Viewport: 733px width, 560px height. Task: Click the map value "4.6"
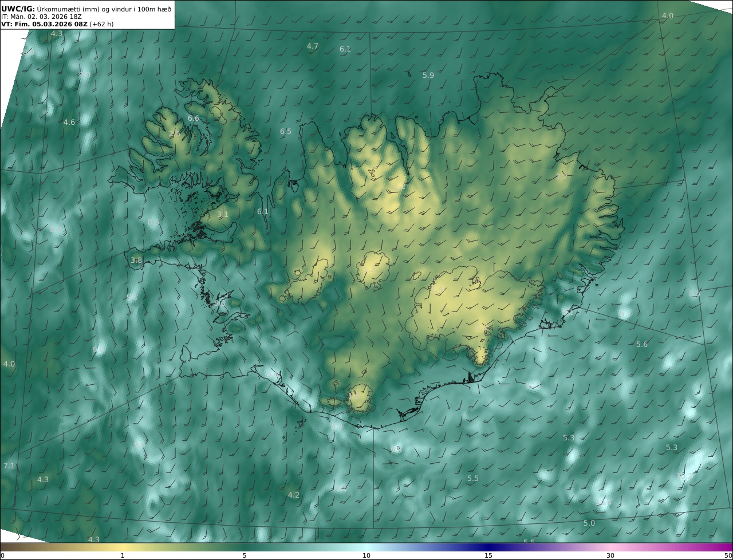tap(69, 122)
